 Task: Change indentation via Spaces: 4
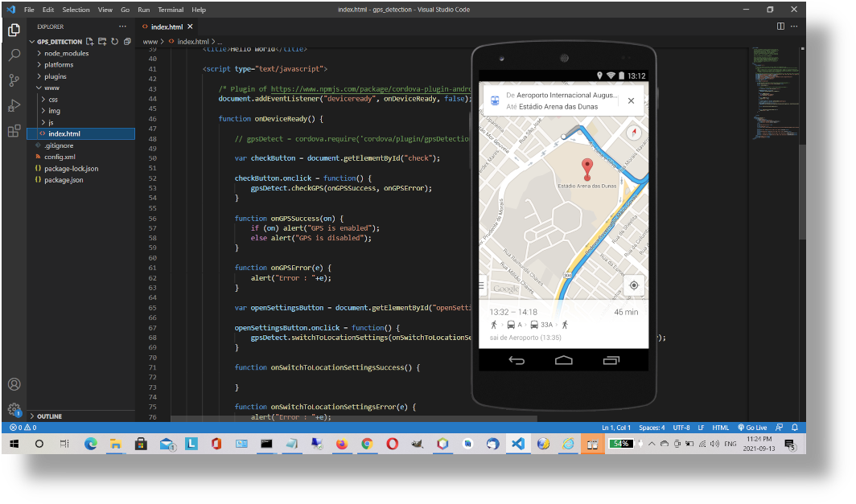[x=652, y=428]
